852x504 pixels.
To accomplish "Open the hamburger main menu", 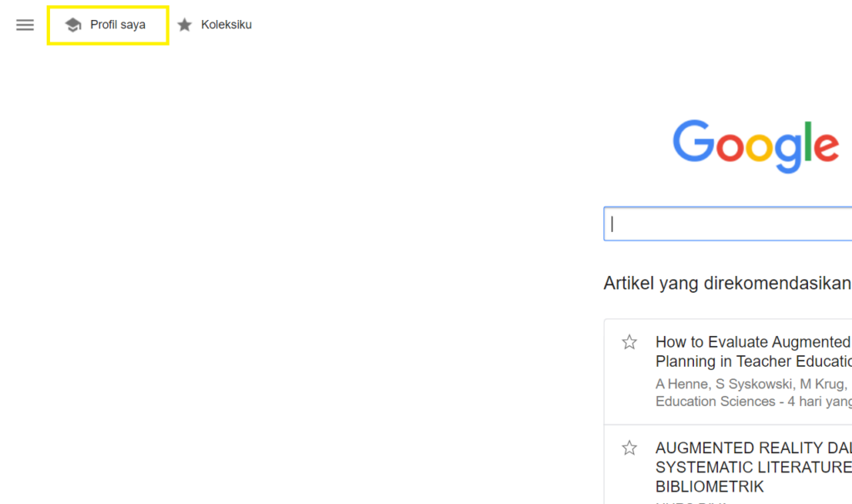I will (x=25, y=25).
